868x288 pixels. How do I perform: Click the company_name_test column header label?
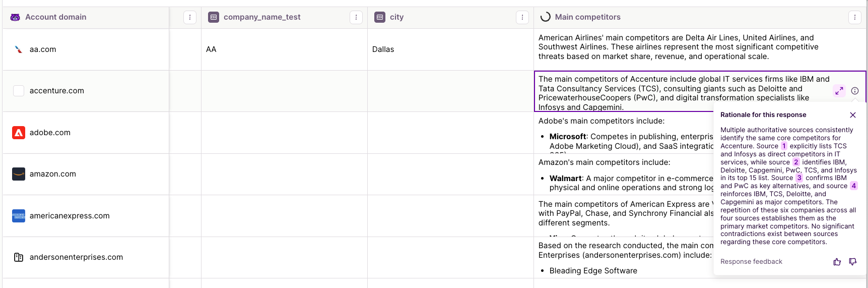pos(262,17)
